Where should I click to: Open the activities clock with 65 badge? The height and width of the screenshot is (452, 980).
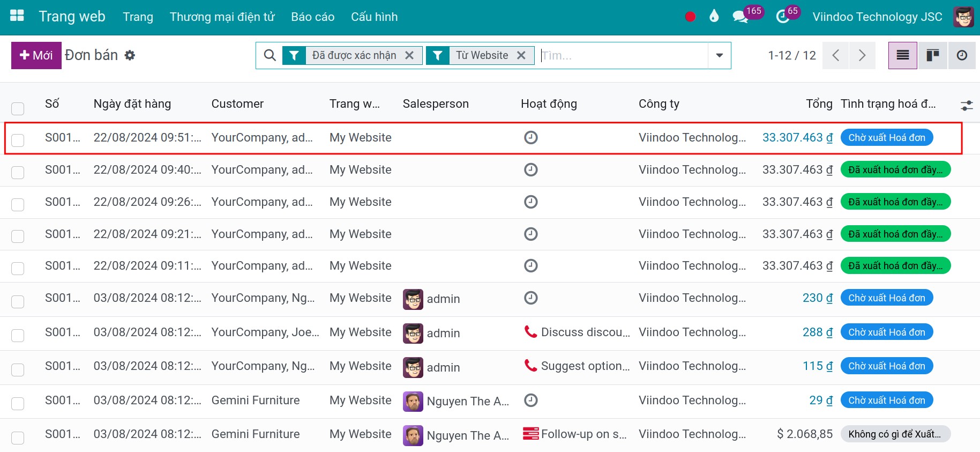[783, 17]
